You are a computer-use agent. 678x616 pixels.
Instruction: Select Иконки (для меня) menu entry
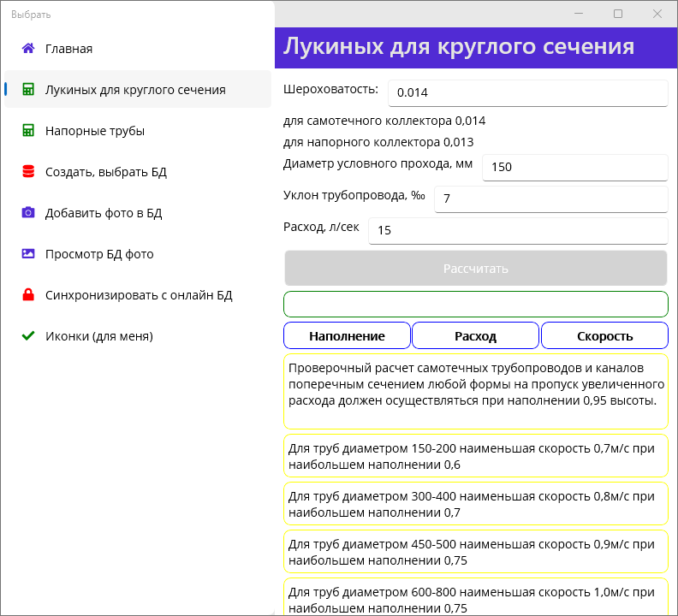(99, 336)
